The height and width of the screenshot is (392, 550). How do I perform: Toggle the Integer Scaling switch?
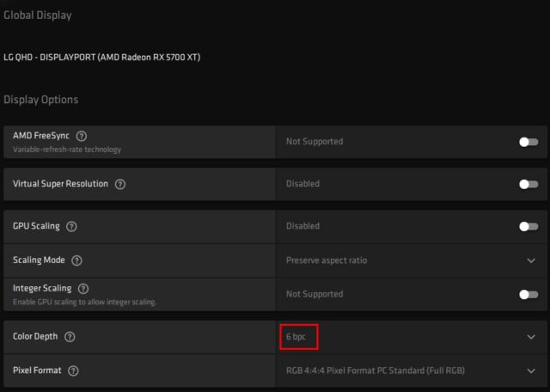click(529, 295)
